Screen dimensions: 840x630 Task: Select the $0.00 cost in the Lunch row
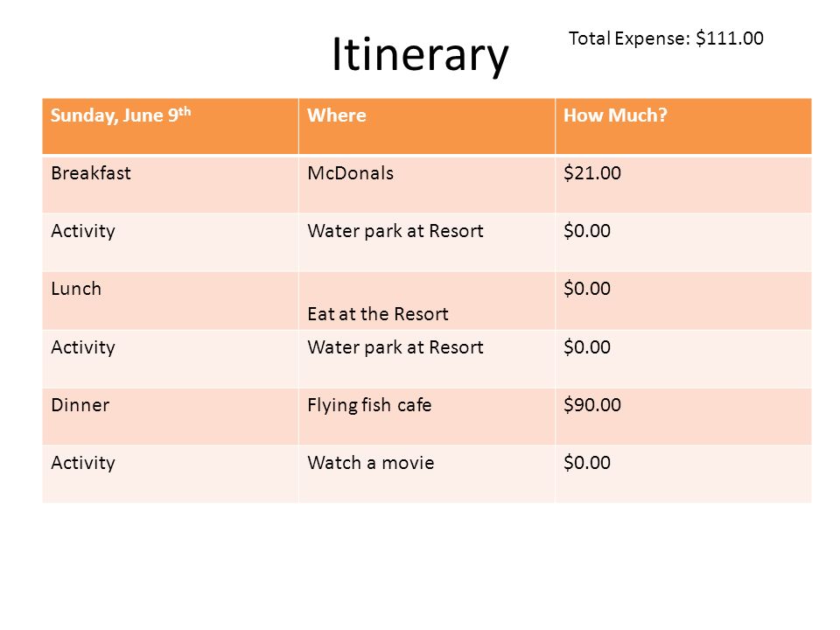coord(683,300)
